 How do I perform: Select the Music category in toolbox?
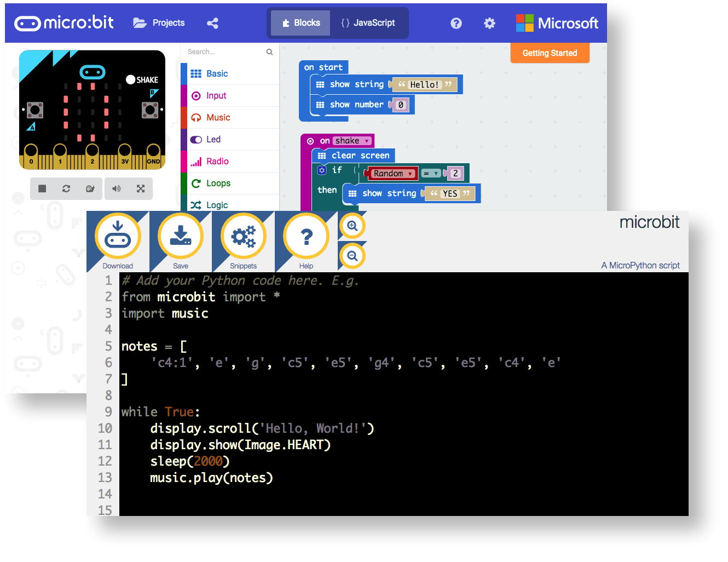click(x=218, y=117)
